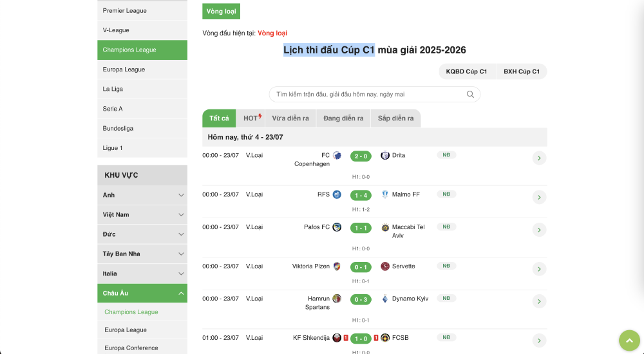Switch to the HOT tab
The image size is (644, 354).
point(252,118)
